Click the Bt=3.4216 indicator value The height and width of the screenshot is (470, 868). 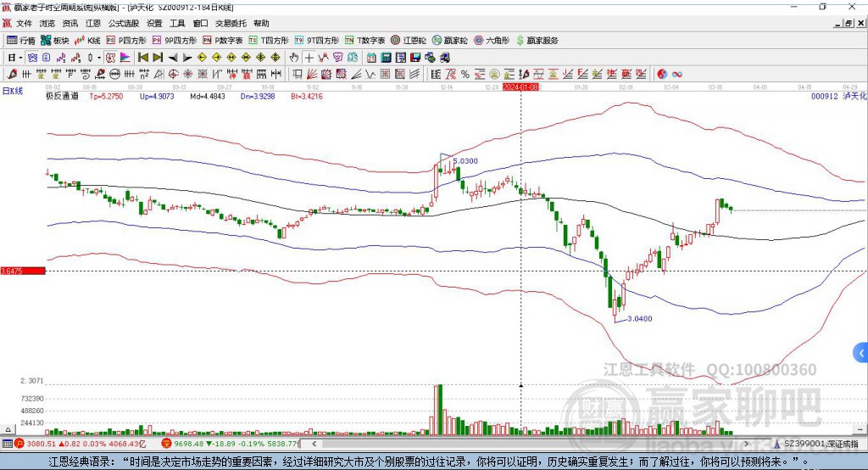pos(307,96)
